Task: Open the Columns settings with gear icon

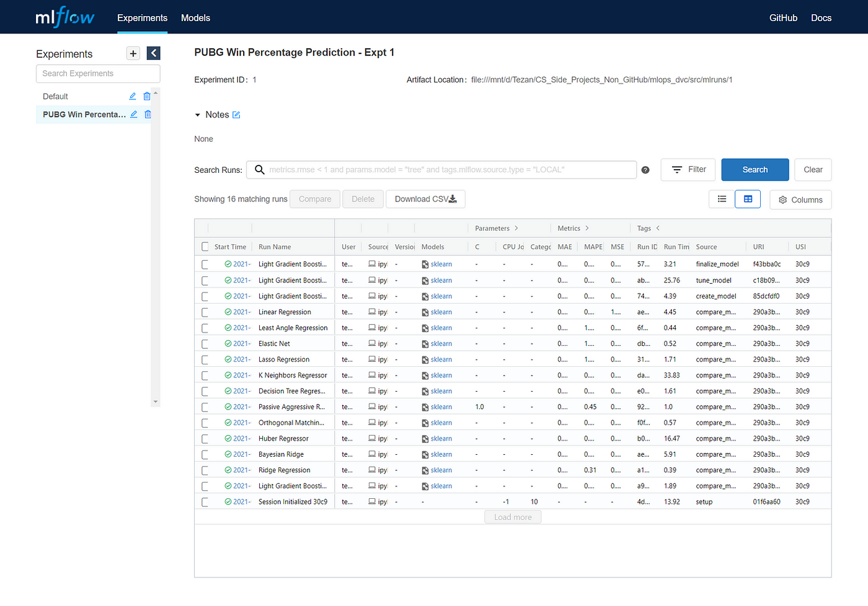Action: (x=782, y=200)
